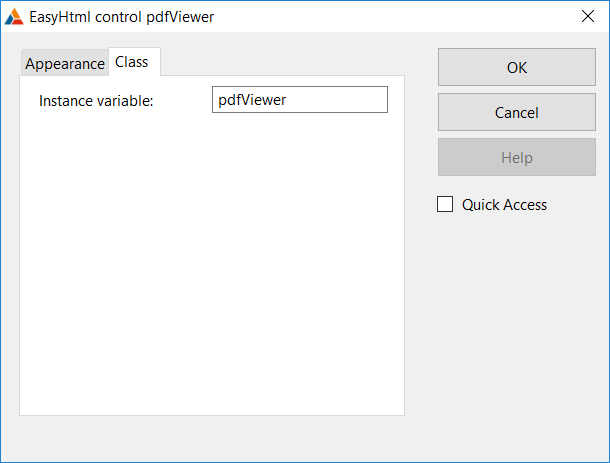Viewport: 610px width, 463px height.
Task: Click the Instance variable label
Action: (x=96, y=101)
